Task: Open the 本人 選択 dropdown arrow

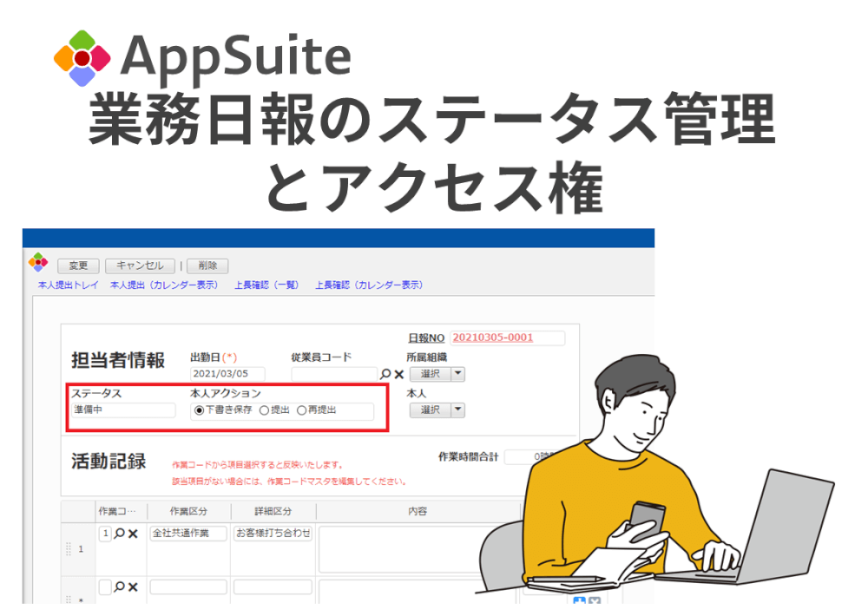Action: coord(459,410)
